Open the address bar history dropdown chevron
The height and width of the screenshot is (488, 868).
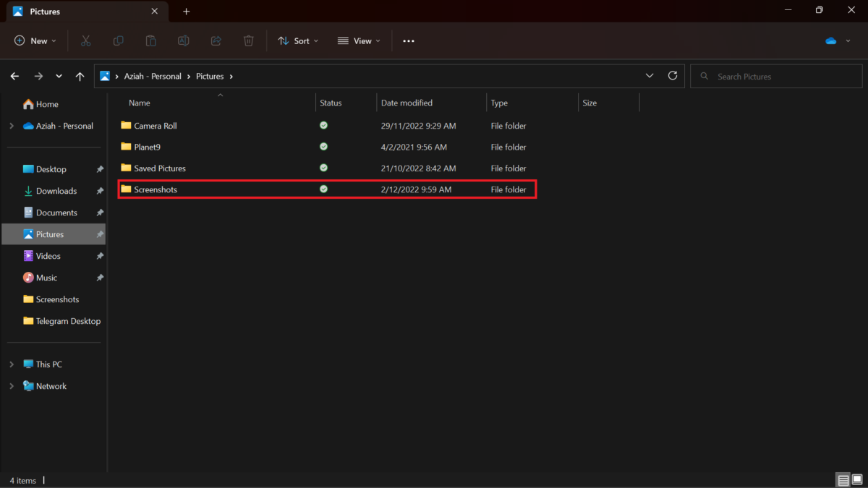point(650,76)
